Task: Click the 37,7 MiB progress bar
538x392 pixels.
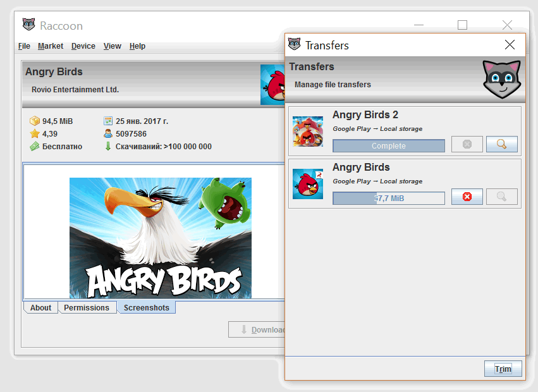Action: [x=389, y=198]
